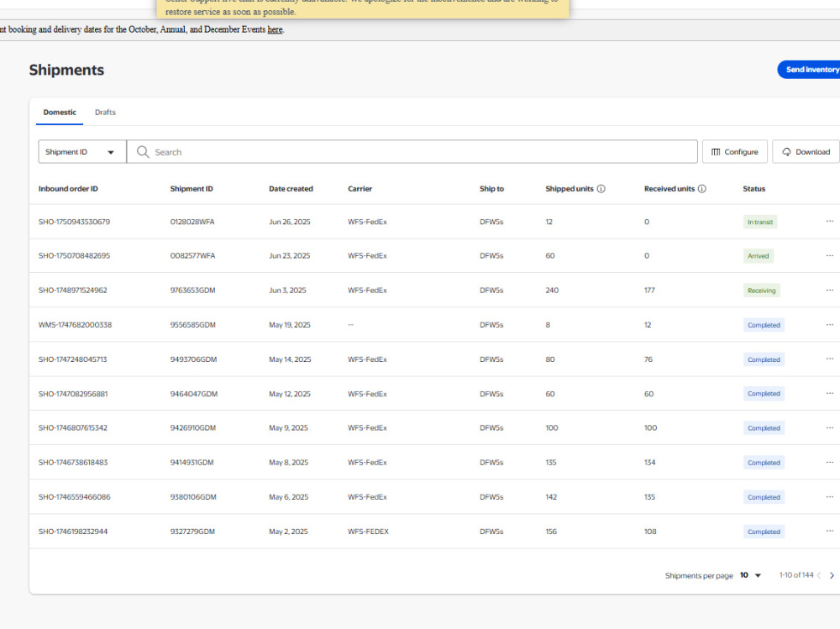Select inbound order SHO-1747248045713

[x=72, y=359]
